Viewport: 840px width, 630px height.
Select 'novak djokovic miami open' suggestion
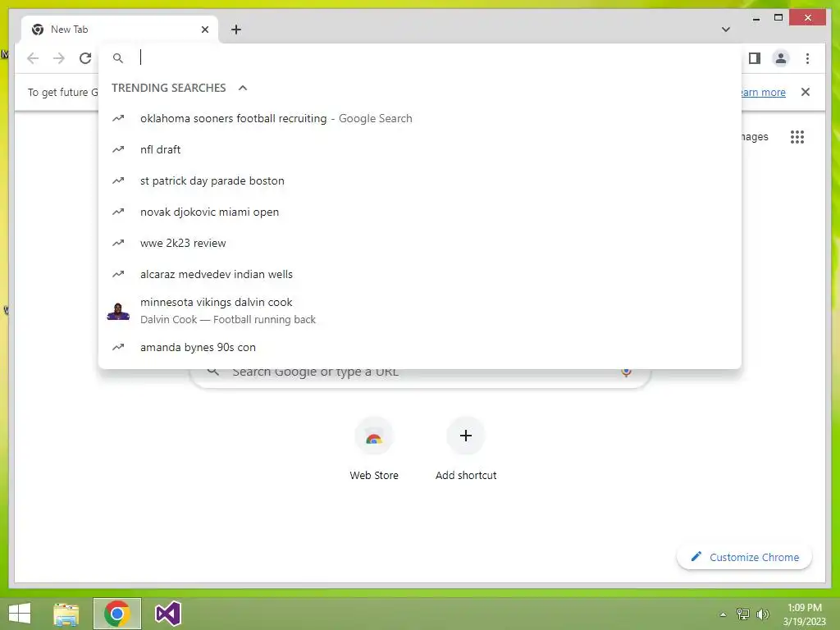[420, 212]
